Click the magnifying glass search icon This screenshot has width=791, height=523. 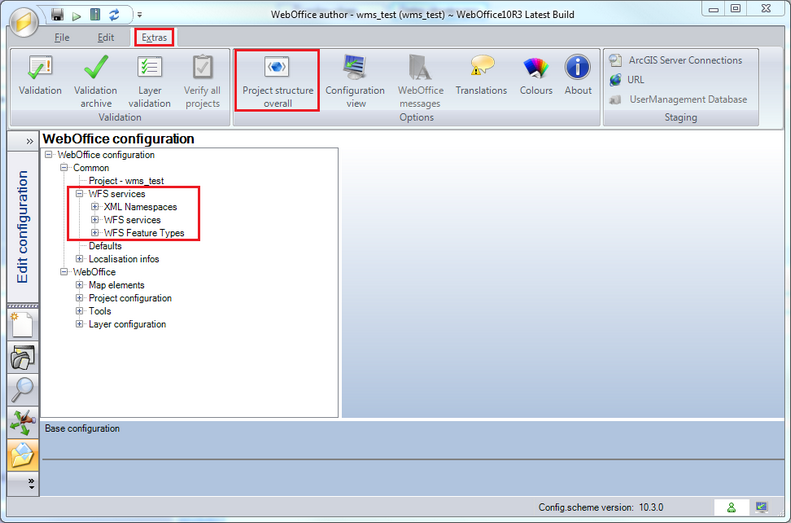point(23,390)
